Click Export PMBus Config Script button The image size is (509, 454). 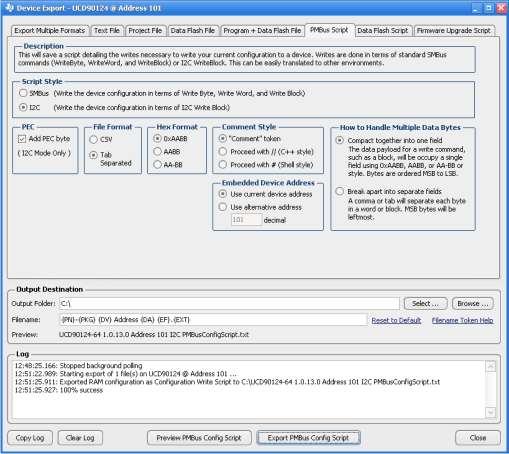coord(308,438)
